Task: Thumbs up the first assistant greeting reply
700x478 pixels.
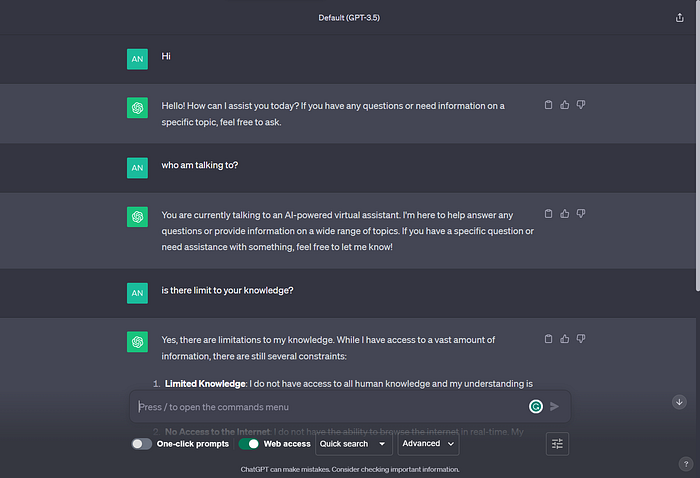Action: (x=565, y=105)
